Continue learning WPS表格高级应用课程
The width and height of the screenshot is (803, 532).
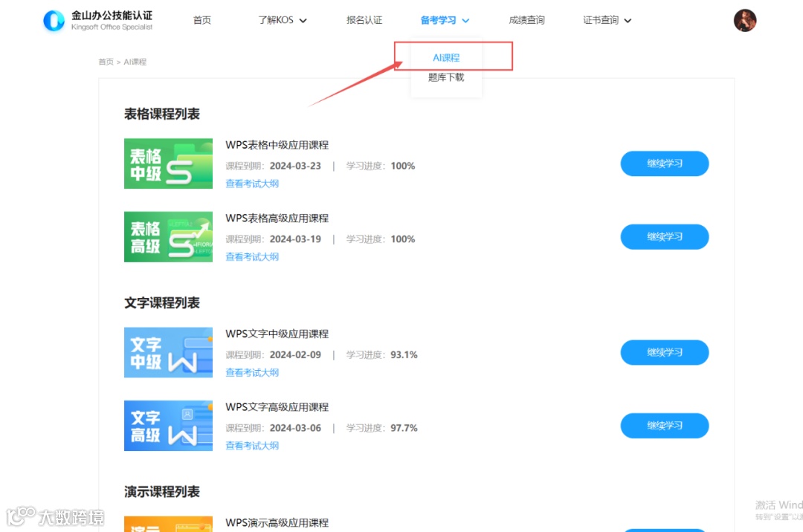click(x=665, y=237)
